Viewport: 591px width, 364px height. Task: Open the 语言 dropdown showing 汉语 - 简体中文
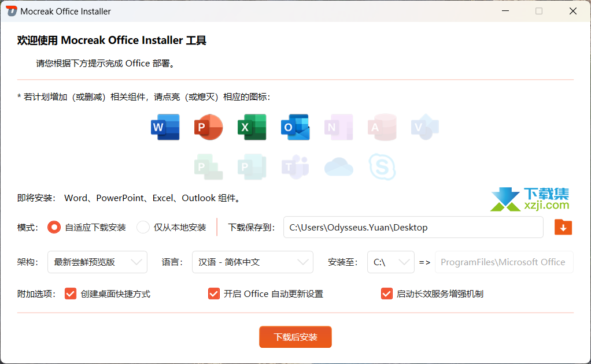[x=253, y=262]
